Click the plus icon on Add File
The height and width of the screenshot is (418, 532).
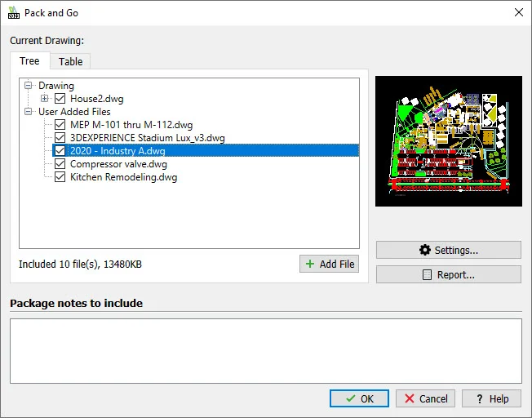[309, 264]
